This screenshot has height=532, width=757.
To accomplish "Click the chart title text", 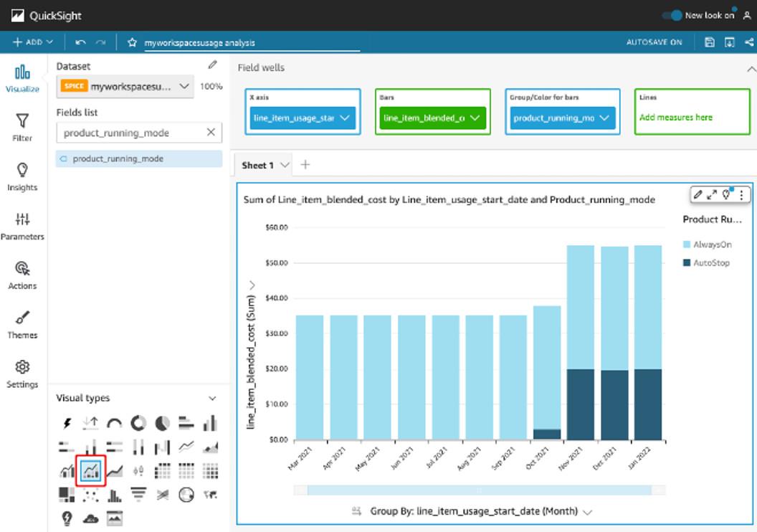I will [x=449, y=200].
